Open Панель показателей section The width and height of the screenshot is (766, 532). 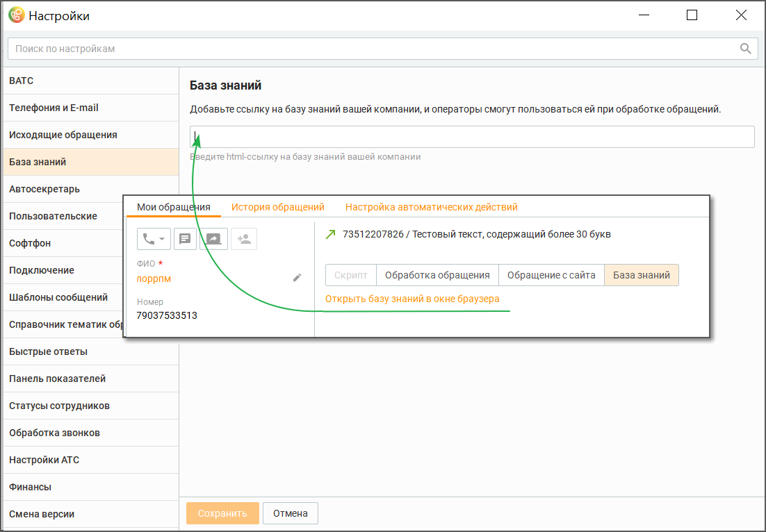(x=91, y=379)
